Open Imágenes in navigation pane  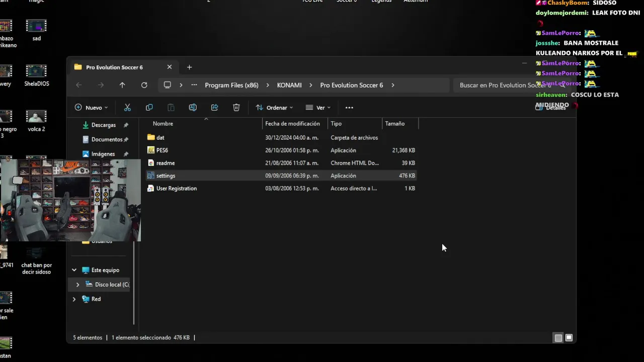pos(103,154)
